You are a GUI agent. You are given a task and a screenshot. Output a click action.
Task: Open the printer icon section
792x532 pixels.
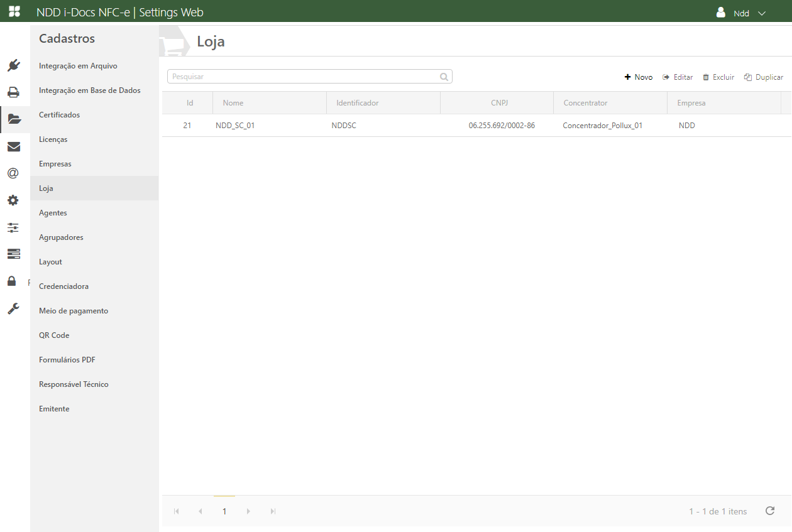14,92
